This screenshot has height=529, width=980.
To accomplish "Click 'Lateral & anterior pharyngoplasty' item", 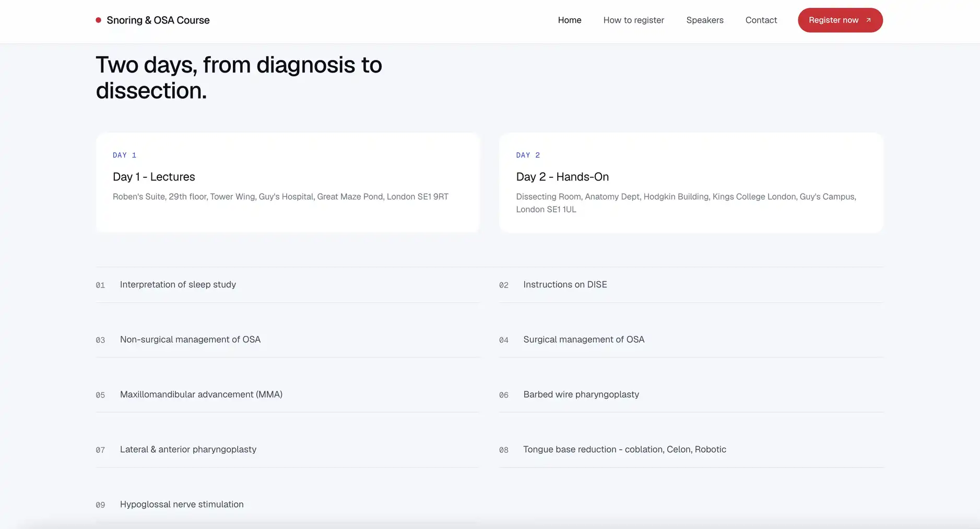I will point(288,450).
